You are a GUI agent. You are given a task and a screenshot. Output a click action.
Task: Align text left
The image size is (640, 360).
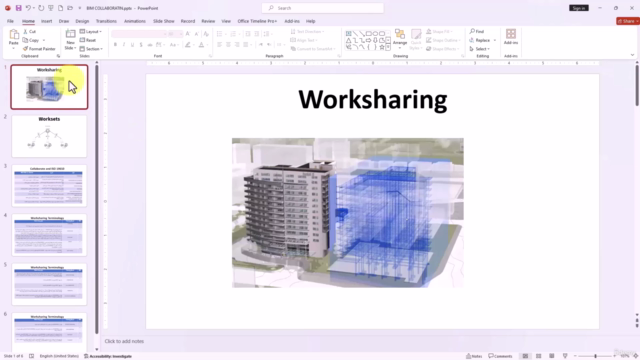220,44
